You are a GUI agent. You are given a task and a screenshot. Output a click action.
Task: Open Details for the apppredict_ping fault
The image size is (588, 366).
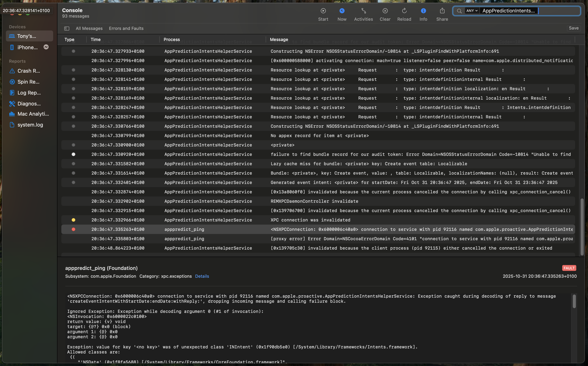click(202, 276)
